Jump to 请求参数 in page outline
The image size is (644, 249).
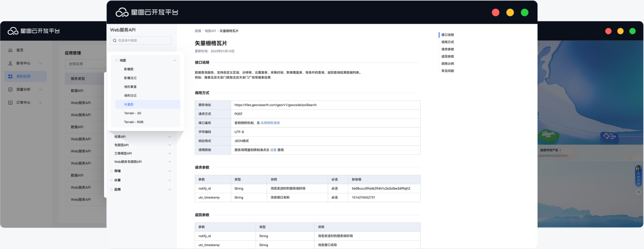(447, 49)
